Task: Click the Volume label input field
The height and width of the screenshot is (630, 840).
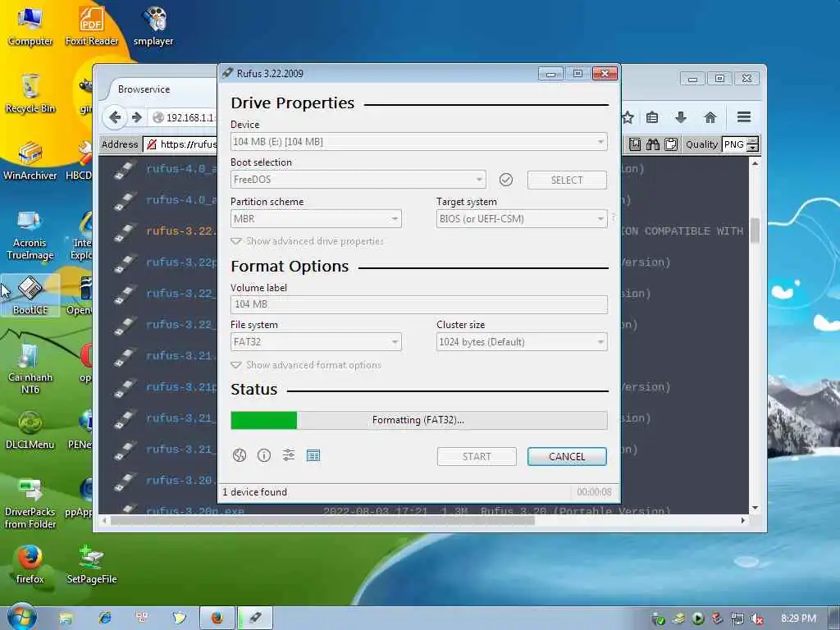Action: point(419,304)
